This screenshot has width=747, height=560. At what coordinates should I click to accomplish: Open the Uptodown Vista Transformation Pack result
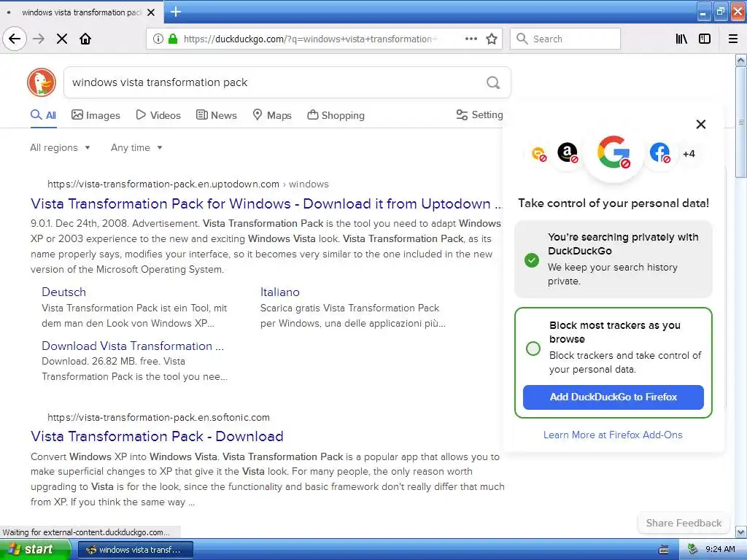(x=266, y=204)
